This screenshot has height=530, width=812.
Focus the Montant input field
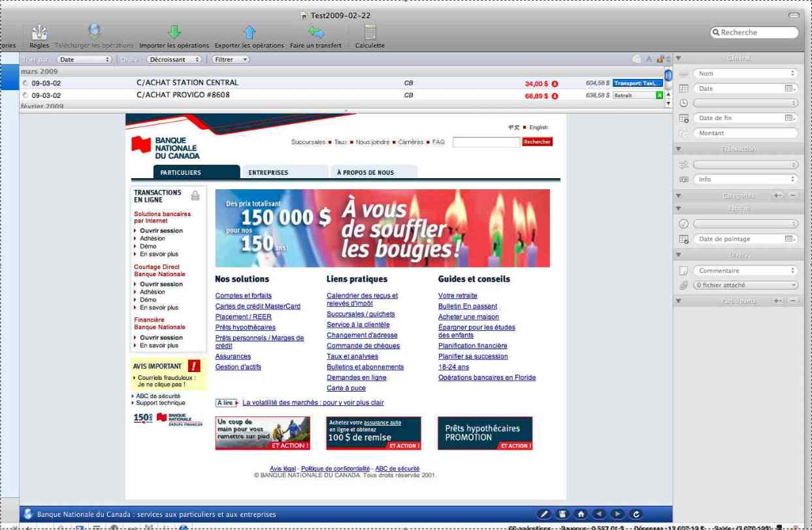pos(745,133)
